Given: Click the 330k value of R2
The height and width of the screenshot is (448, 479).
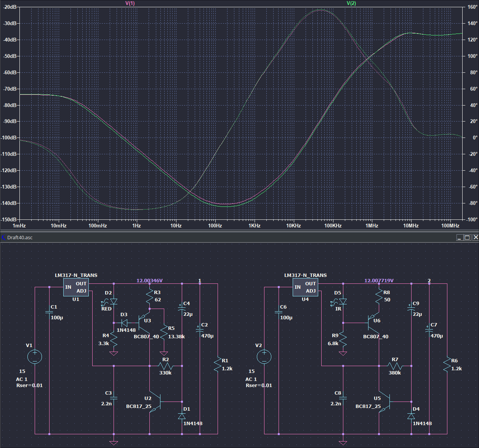Looking at the screenshot, I should (165, 373).
